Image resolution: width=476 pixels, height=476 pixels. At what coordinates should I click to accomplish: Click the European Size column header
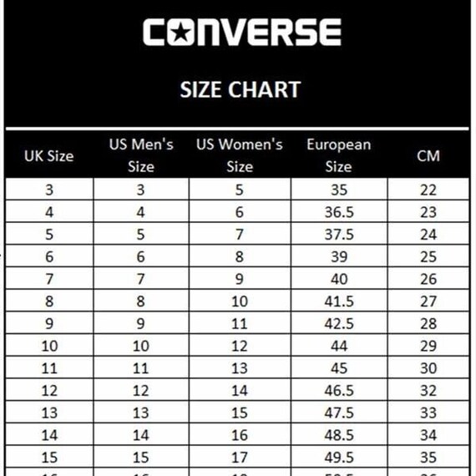click(x=339, y=155)
